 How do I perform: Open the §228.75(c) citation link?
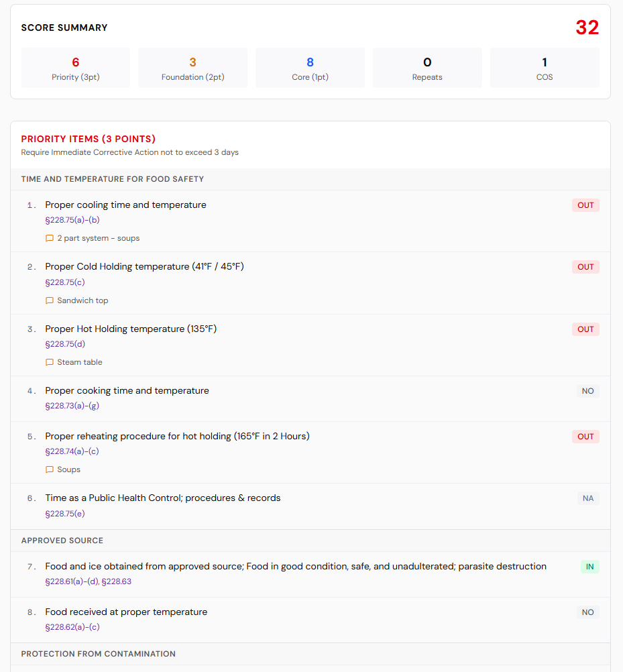coord(63,282)
